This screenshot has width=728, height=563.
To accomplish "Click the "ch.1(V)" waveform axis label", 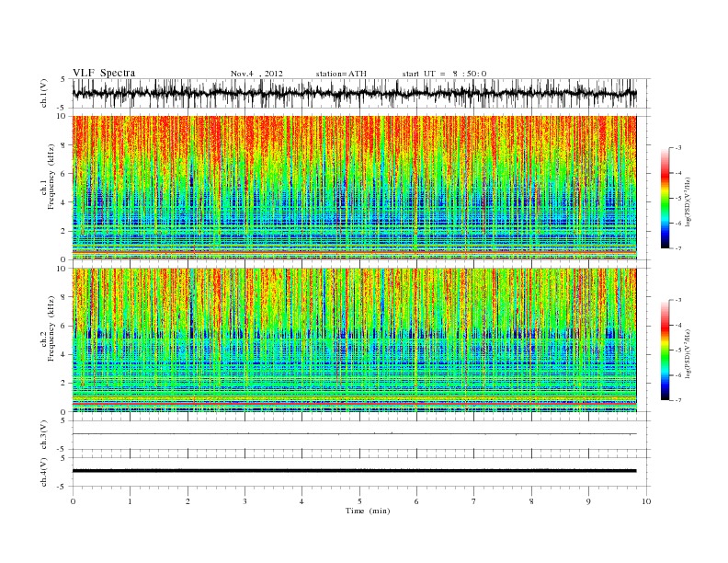I will click(44, 93).
